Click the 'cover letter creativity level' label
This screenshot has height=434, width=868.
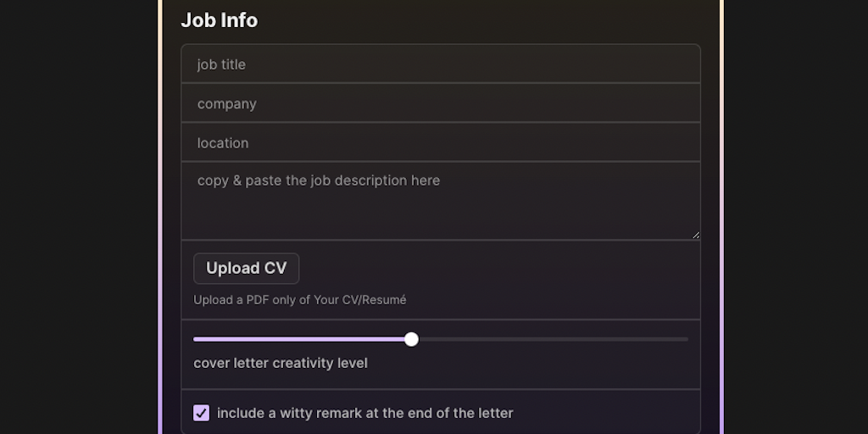tap(281, 363)
